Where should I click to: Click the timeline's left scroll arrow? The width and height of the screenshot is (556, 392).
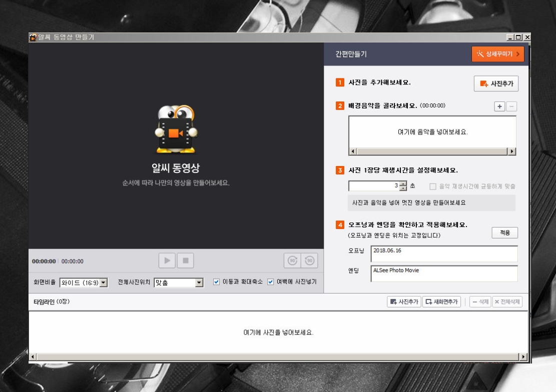click(33, 356)
